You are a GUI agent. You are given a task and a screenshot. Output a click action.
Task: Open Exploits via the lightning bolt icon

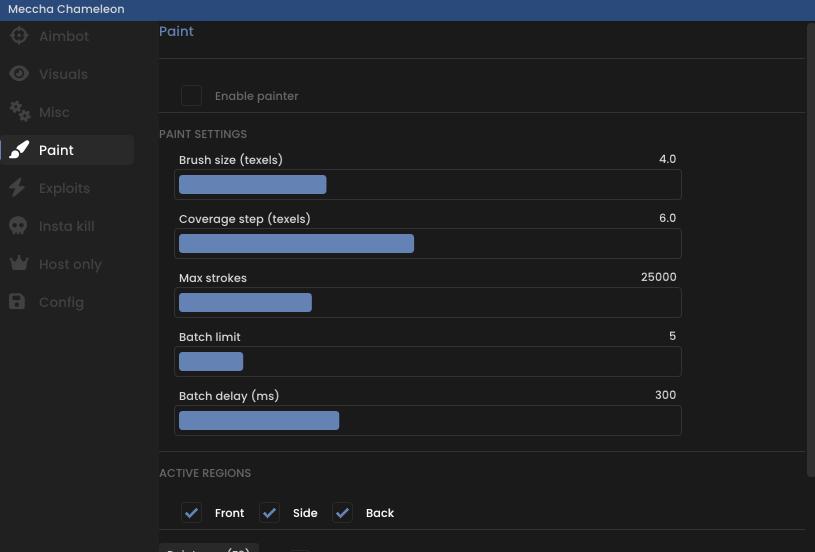tap(18, 188)
